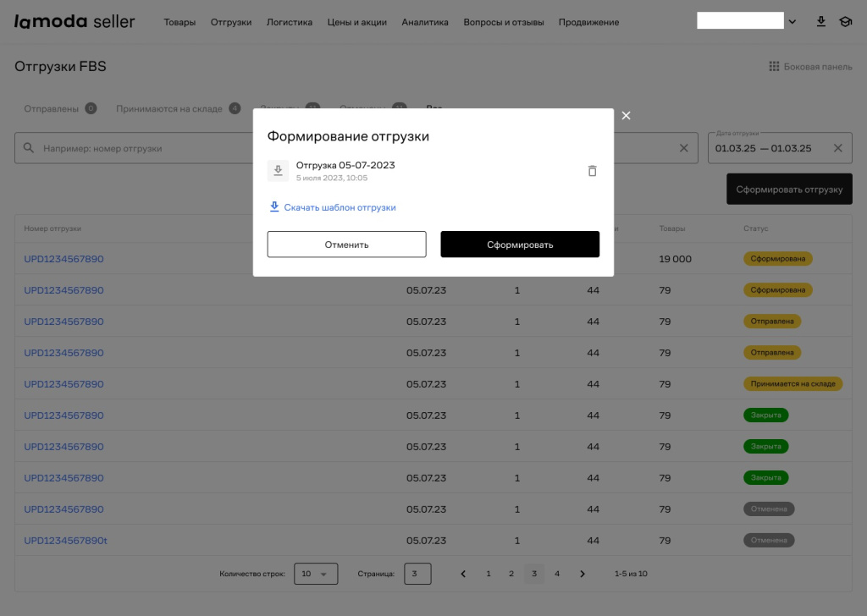Image resolution: width=867 pixels, height=616 pixels.
Task: Click Скачать шаблон отгрузки link
Action: [x=340, y=207]
